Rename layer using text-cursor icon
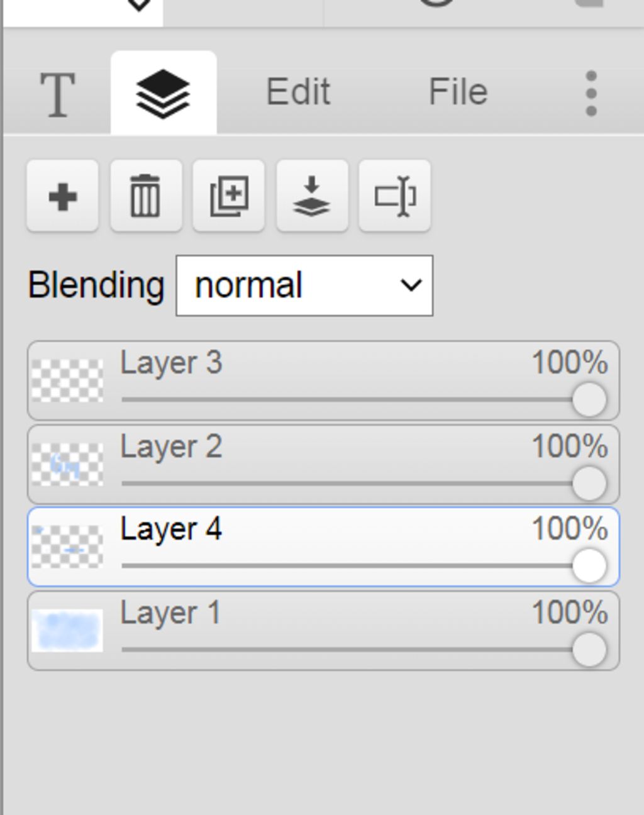 tap(394, 196)
